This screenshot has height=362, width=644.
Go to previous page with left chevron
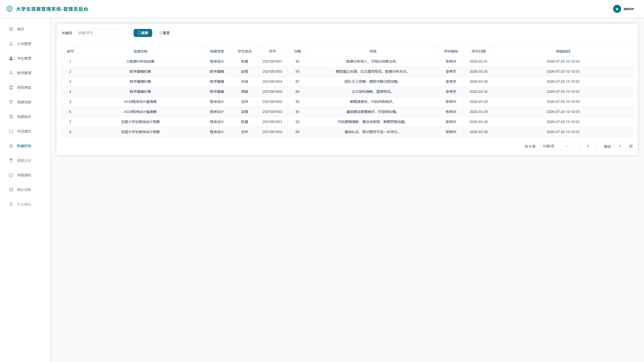pyautogui.click(x=580, y=146)
